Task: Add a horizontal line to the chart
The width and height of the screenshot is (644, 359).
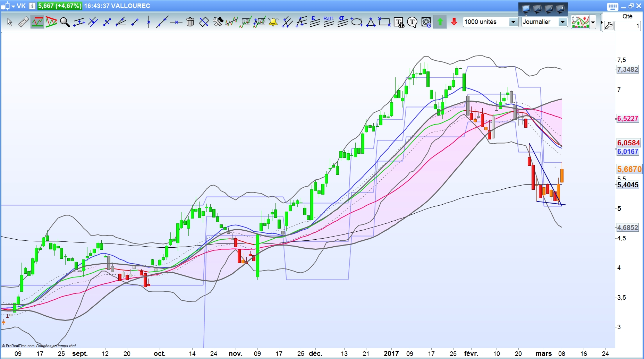Action: [x=176, y=22]
